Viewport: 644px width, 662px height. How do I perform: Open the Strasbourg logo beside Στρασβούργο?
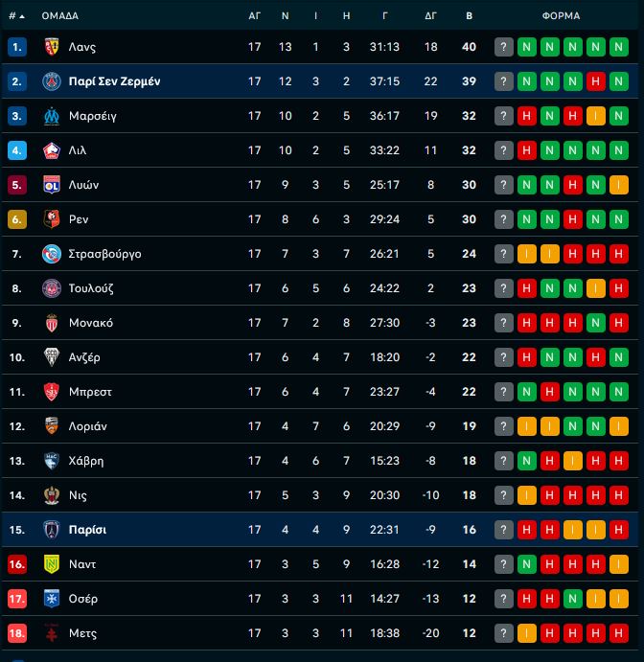pyautogui.click(x=52, y=254)
